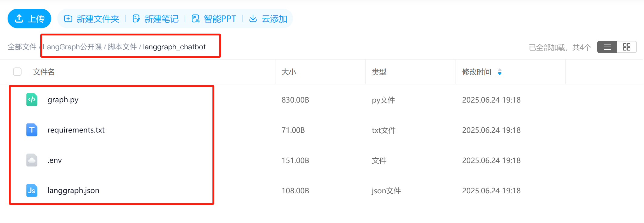The height and width of the screenshot is (223, 644).
Task: Tick the select-all files checkbox
Action: pyautogui.click(x=17, y=72)
